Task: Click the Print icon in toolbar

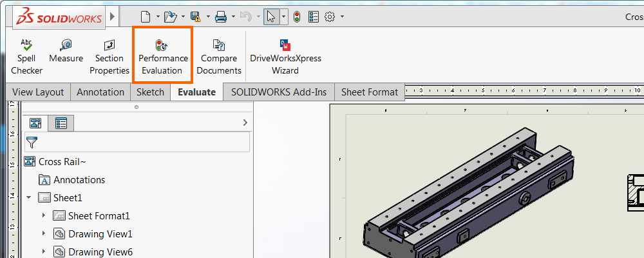Action: 221,17
